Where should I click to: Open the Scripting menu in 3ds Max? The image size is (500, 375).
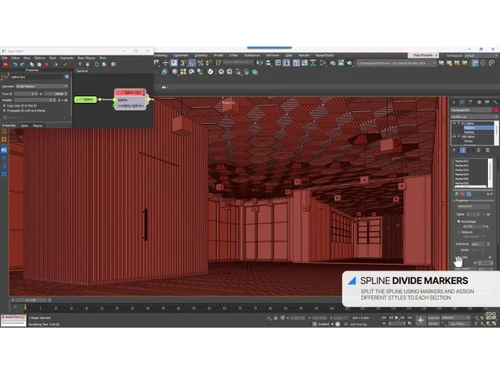click(201, 55)
